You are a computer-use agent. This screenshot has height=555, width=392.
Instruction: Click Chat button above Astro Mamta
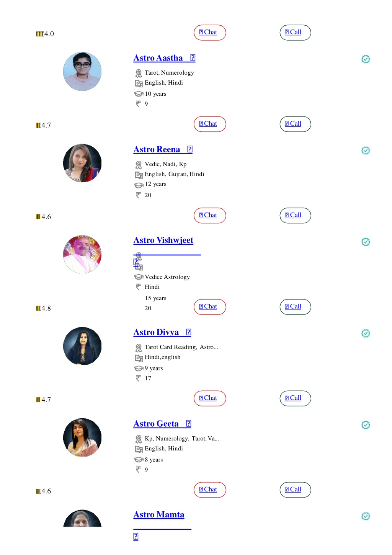point(210,490)
